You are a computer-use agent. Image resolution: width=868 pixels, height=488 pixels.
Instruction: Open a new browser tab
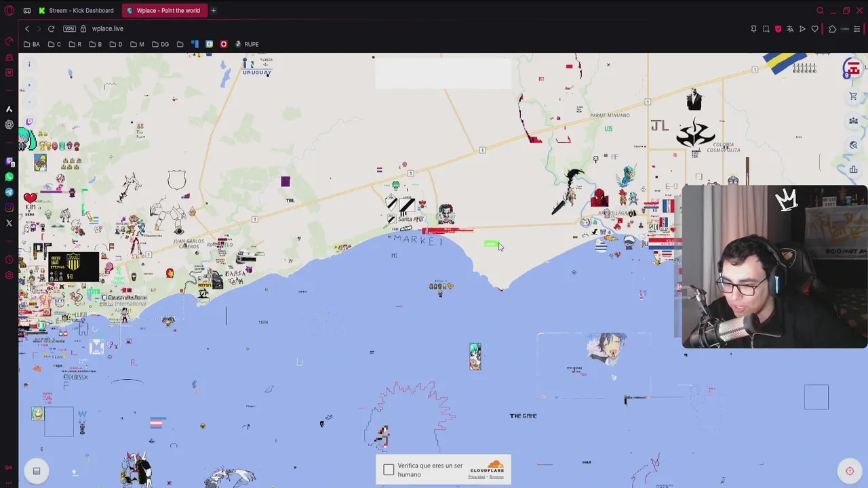[x=213, y=10]
